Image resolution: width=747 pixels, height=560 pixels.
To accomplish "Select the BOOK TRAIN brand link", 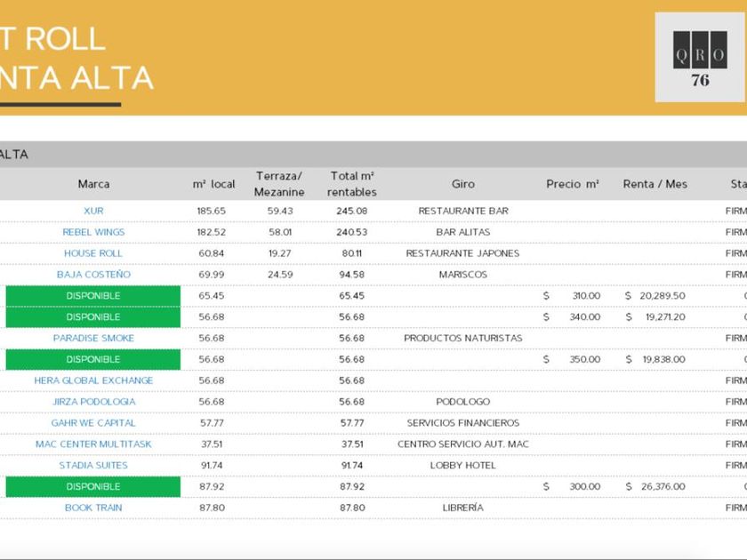I will tap(93, 508).
